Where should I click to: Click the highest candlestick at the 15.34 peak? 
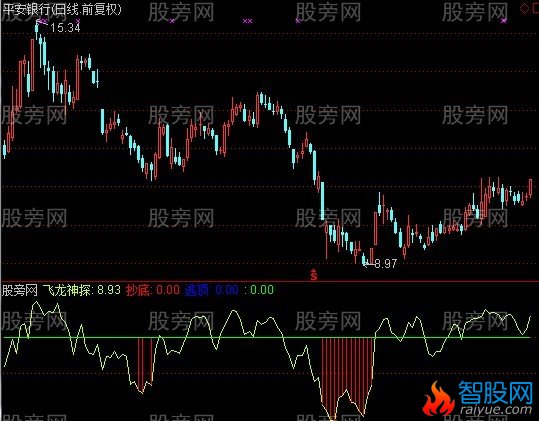37,30
